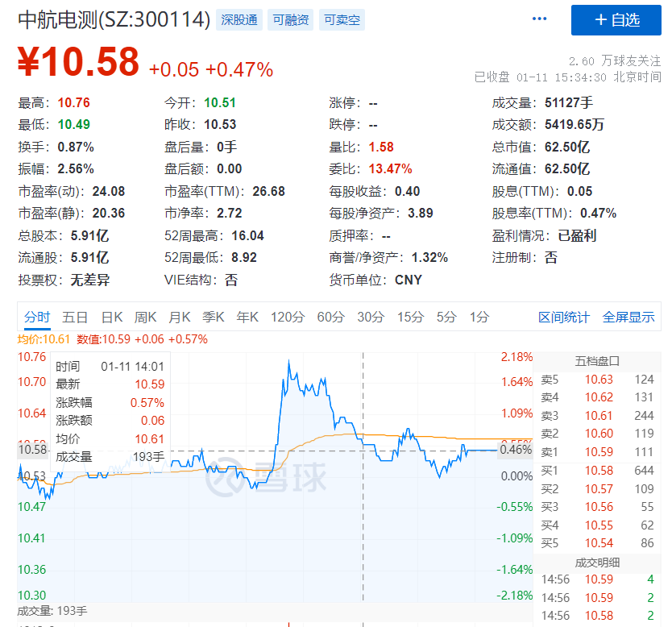Click the trade row with volume 4
Image resolution: width=672 pixels, height=627 pixels.
(597, 579)
